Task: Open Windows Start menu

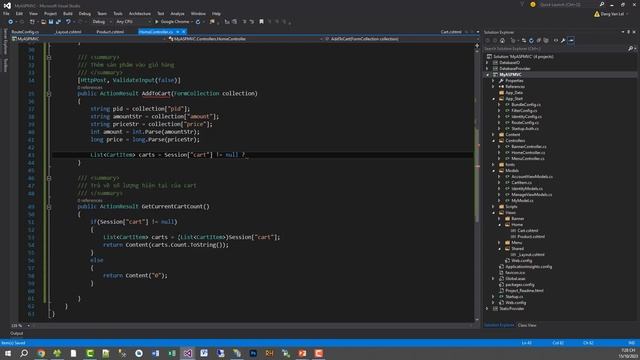Action: click(8, 353)
